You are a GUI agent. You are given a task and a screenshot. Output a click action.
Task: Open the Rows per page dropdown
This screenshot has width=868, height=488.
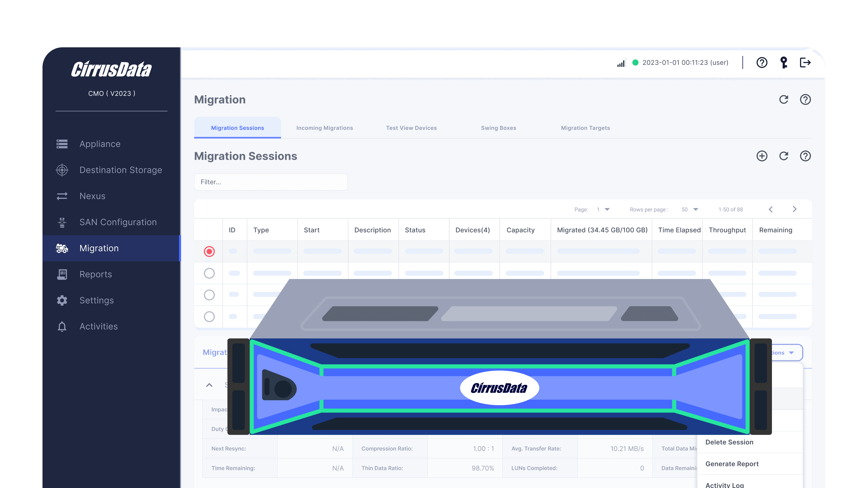point(690,209)
